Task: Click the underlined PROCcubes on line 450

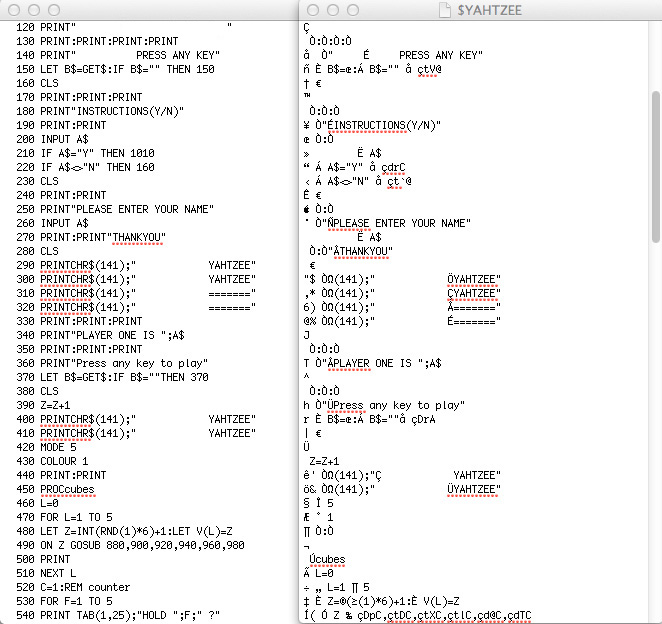Action: pyautogui.click(x=67, y=489)
